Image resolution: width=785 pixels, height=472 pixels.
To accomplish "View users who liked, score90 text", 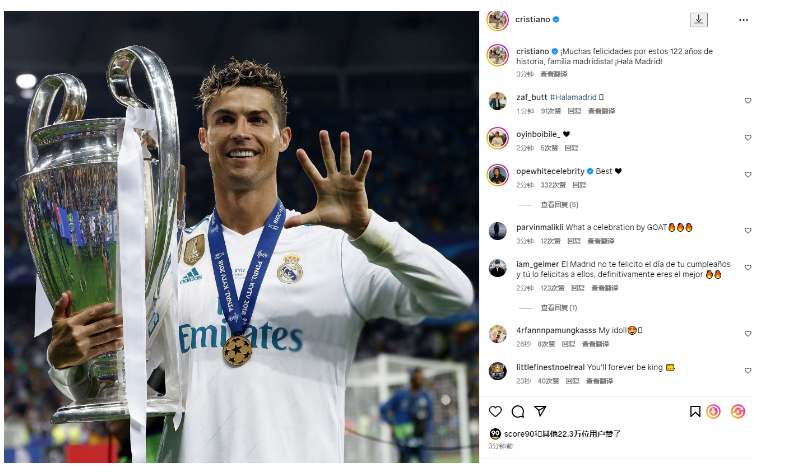I will click(562, 434).
